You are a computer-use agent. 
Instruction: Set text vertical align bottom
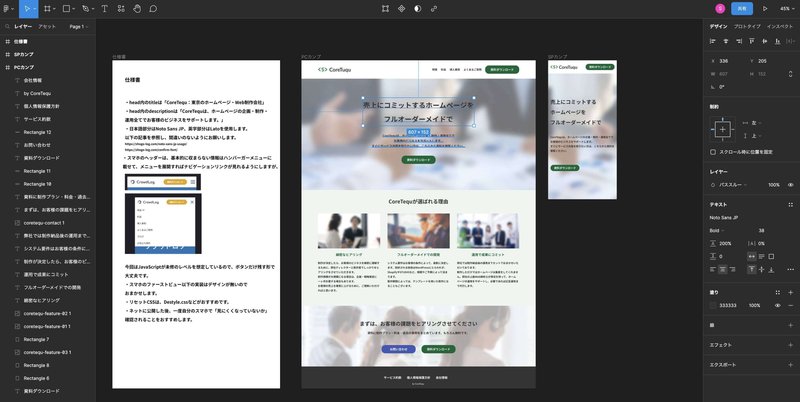[x=771, y=269]
